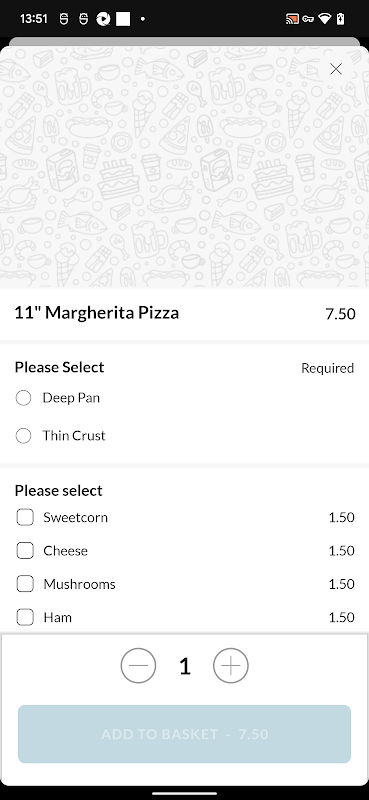
Task: Tap the Thin Crust label
Action: [74, 436]
